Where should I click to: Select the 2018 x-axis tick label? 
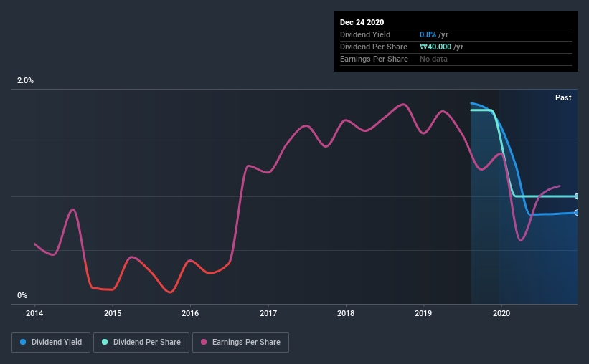(x=346, y=313)
